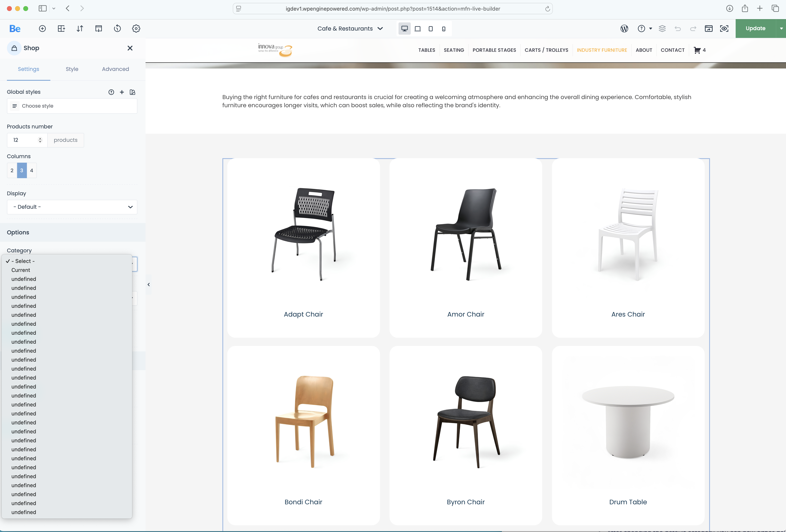Open the revisions history icon
Image resolution: width=786 pixels, height=532 pixels.
(x=117, y=28)
